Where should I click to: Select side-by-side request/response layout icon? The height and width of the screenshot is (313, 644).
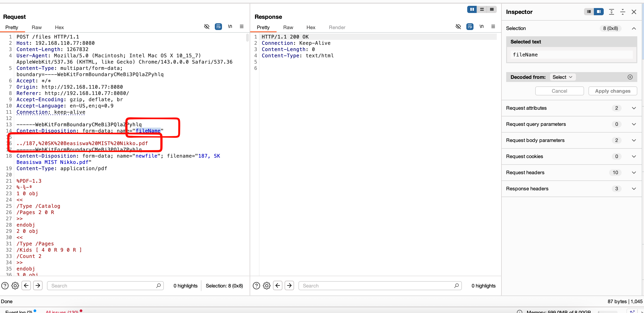[472, 9]
